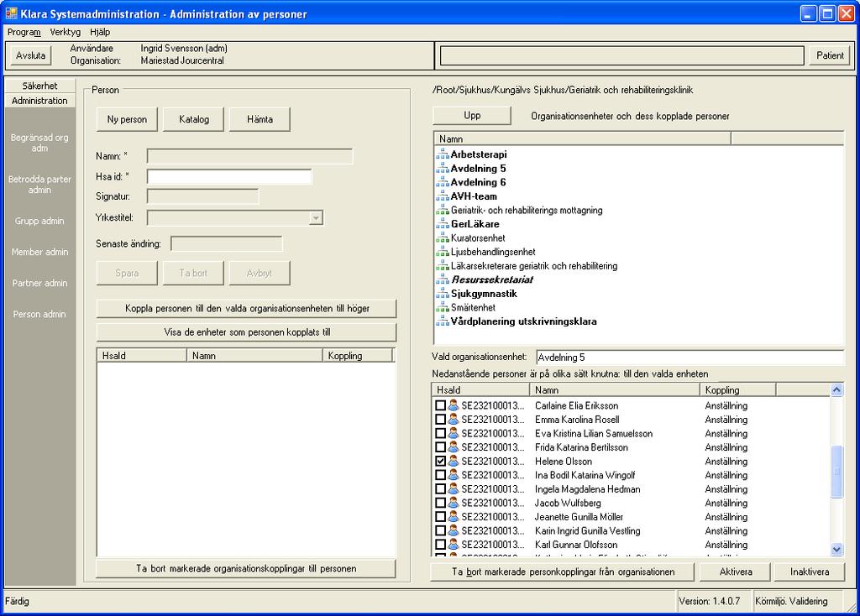
Task: Click the Avsluta button
Action: click(31, 55)
